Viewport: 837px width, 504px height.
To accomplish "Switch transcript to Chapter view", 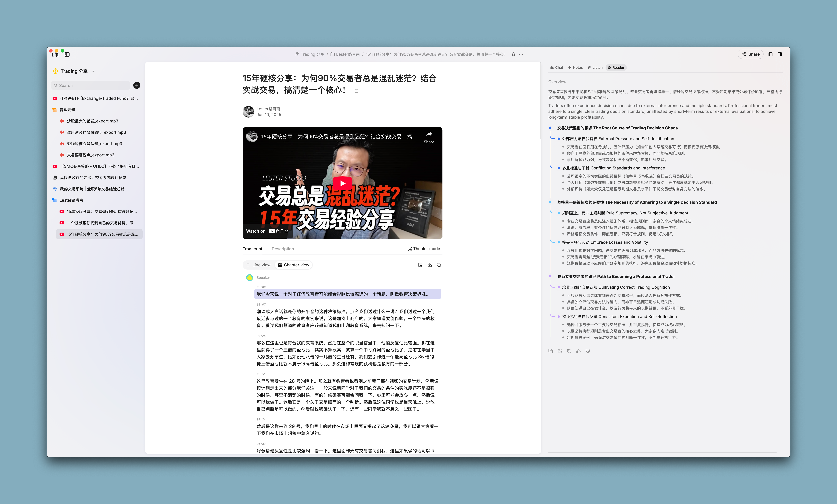I will [x=293, y=265].
